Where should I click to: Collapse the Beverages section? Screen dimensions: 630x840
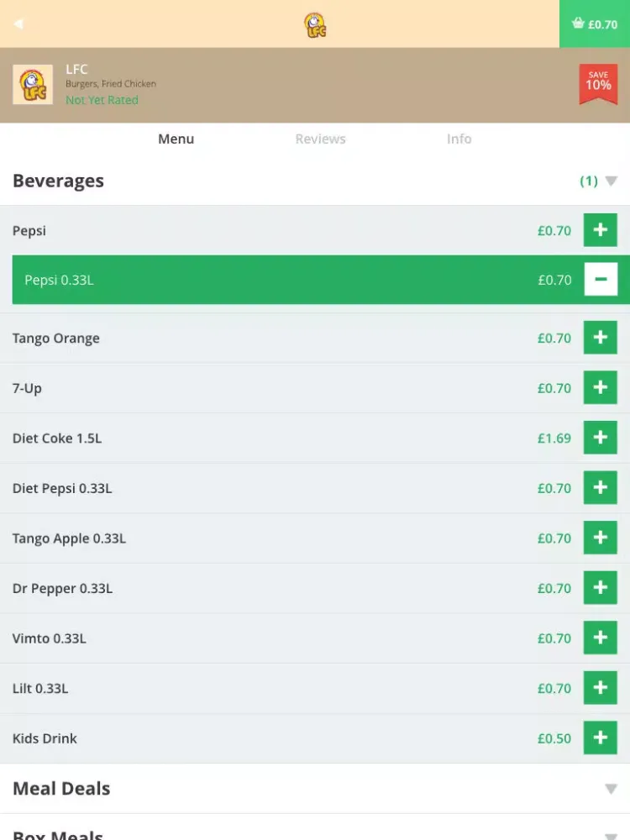click(x=611, y=181)
